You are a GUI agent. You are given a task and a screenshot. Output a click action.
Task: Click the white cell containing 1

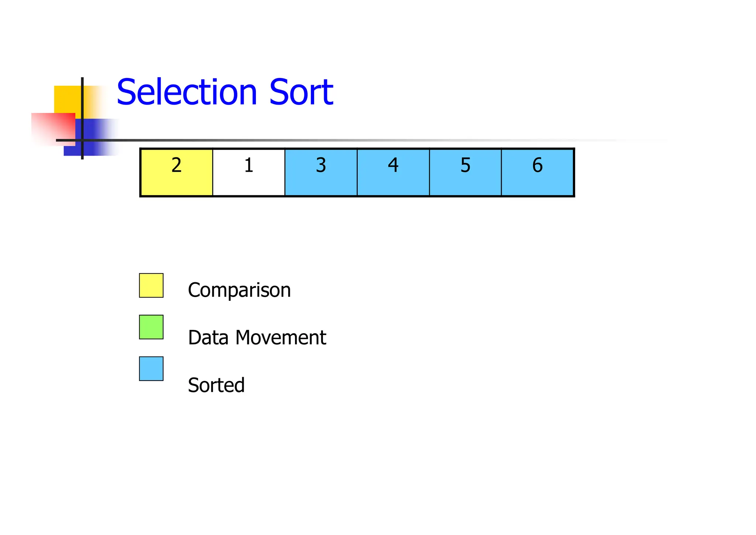coord(248,172)
